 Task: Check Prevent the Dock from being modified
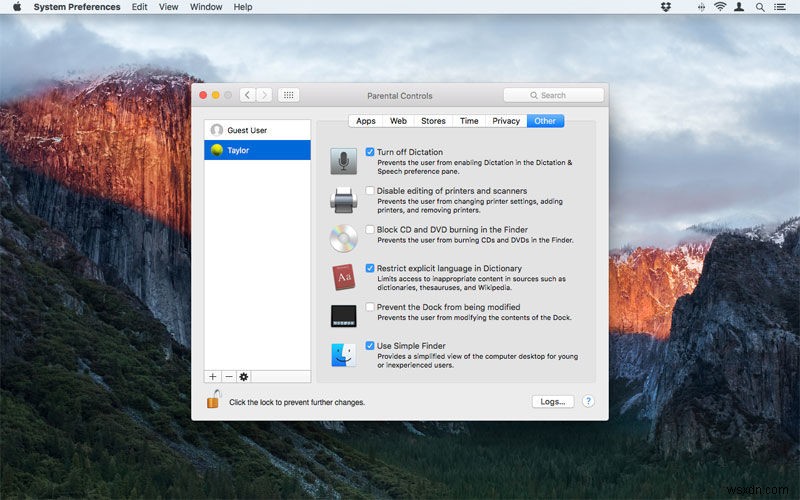tap(370, 307)
